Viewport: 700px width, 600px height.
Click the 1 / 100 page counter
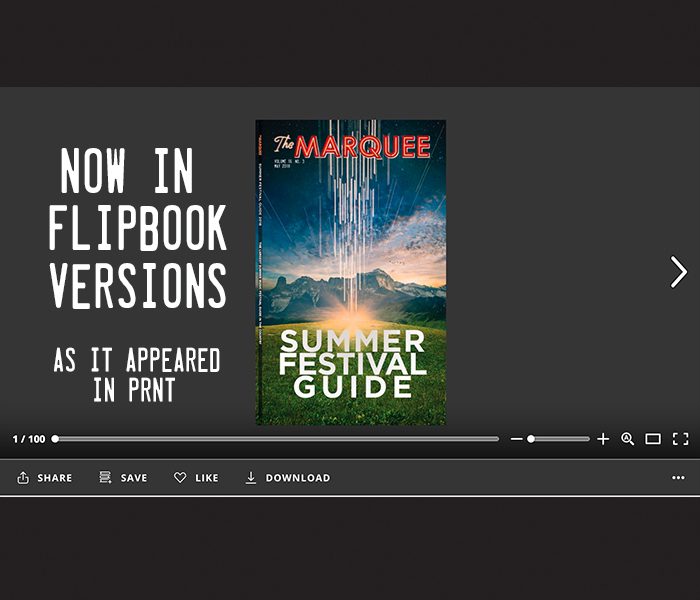point(29,439)
